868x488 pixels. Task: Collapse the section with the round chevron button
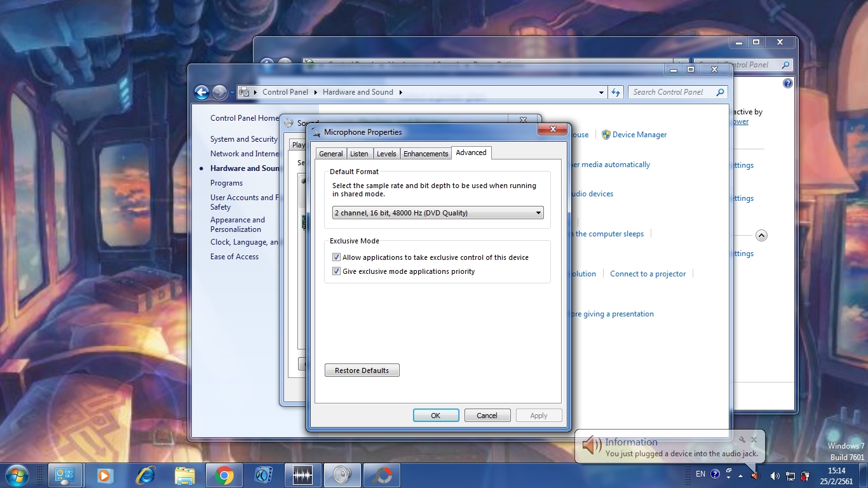click(761, 236)
